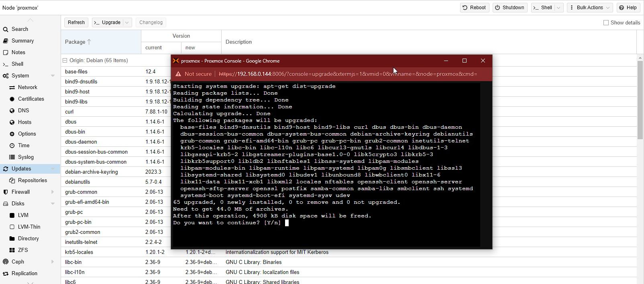Open the Upgrade button dropdown arrow
The image size is (644, 284).
tap(127, 22)
